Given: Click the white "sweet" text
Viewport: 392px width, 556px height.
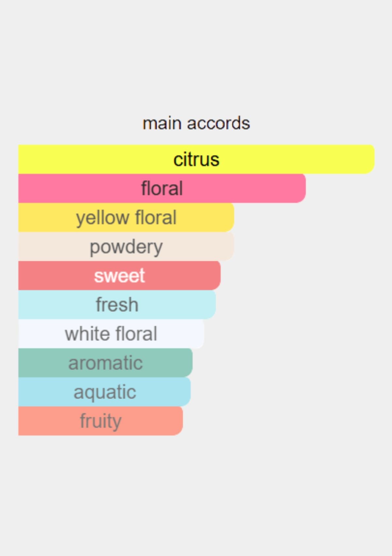Looking at the screenshot, I should point(119,275).
